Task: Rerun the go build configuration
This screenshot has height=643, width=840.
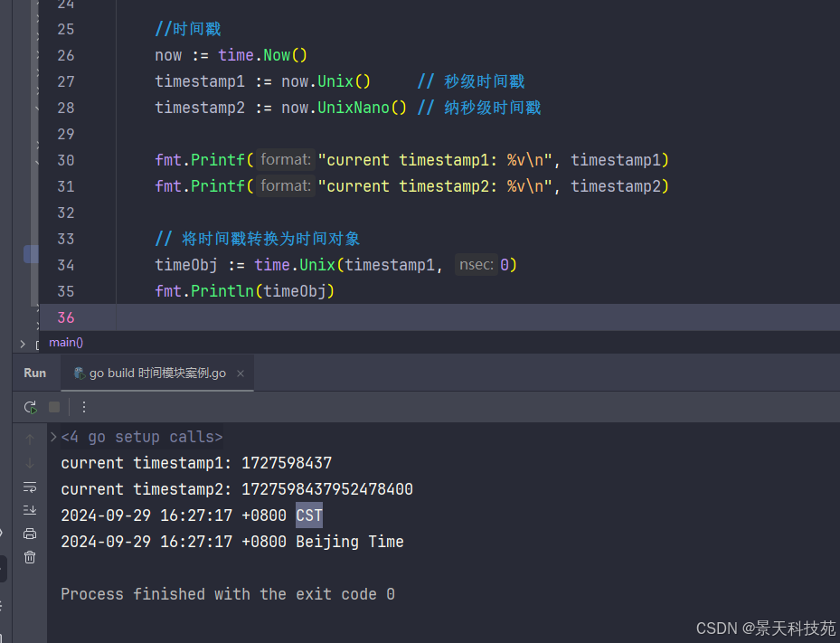Action: point(31,407)
